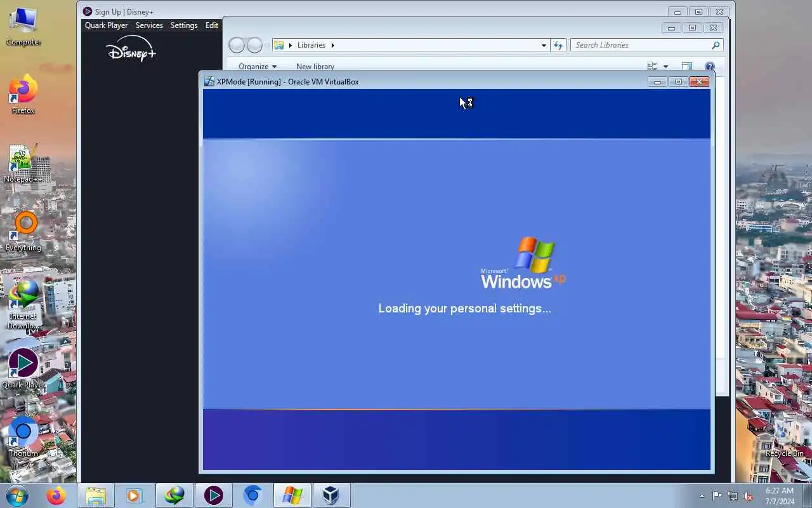Expand the root chevron before Libraries
Image resolution: width=812 pixels, height=508 pixels.
click(291, 45)
